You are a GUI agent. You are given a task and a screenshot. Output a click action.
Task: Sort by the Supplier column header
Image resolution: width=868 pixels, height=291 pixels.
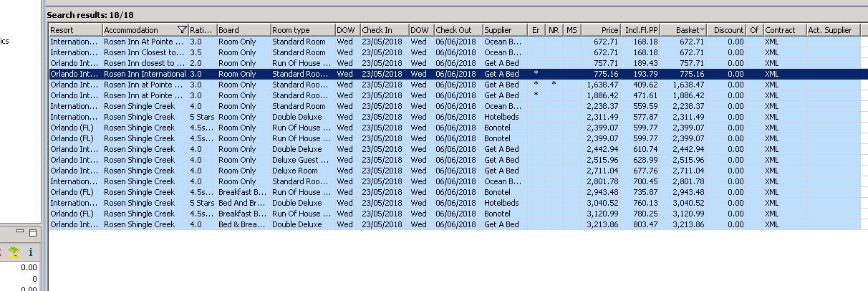tap(505, 30)
